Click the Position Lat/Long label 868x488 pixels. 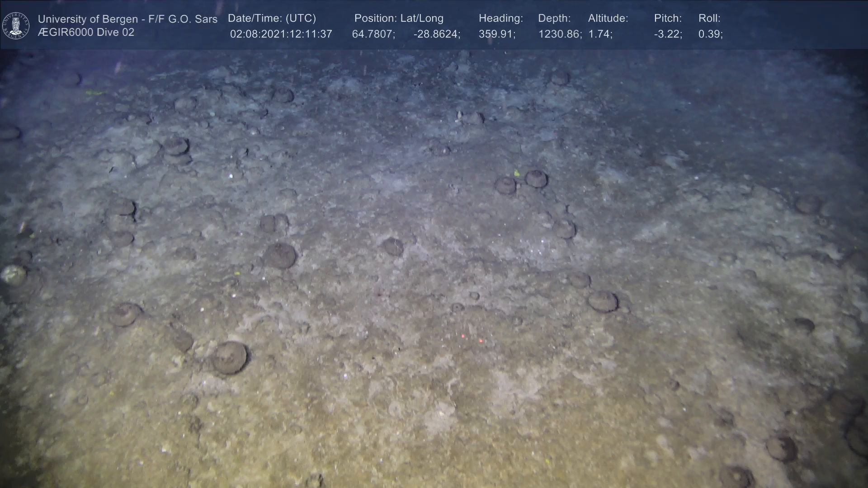(x=399, y=19)
